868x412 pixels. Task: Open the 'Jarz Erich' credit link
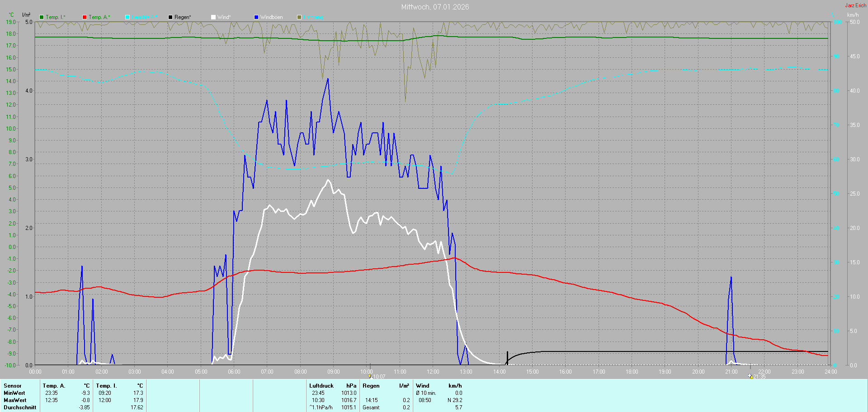856,5
